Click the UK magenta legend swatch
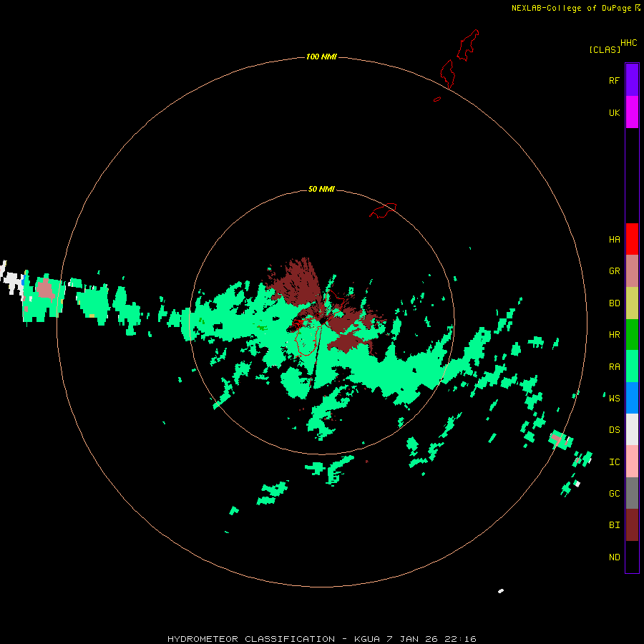 click(632, 112)
